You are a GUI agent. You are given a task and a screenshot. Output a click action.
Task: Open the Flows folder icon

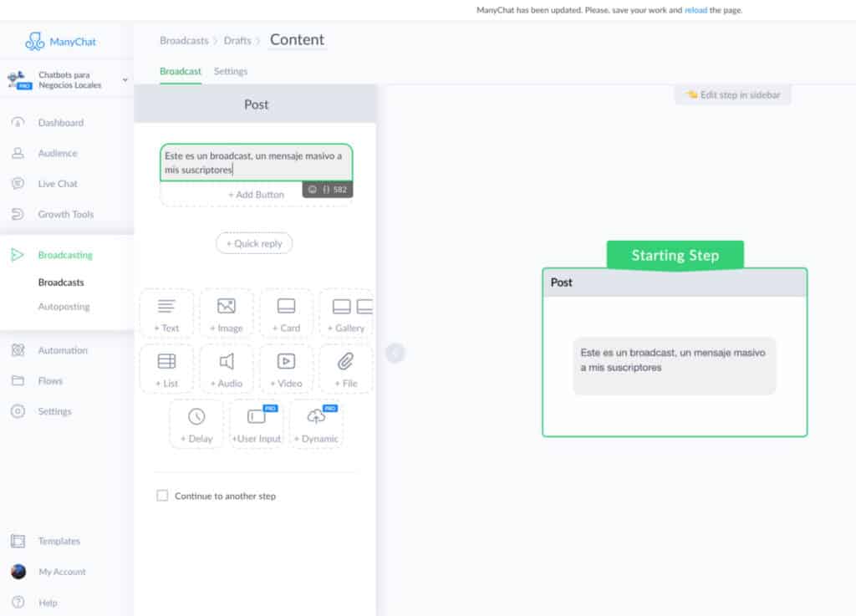[18, 380]
